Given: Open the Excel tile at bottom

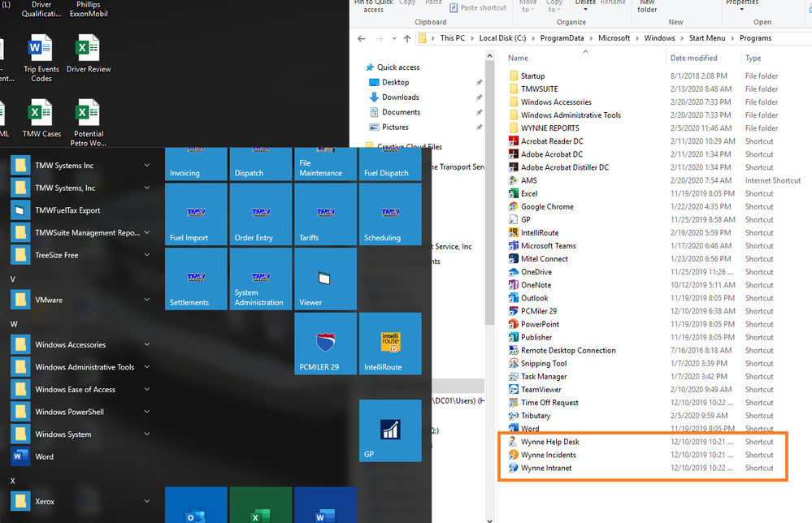Looking at the screenshot, I should 260,505.
